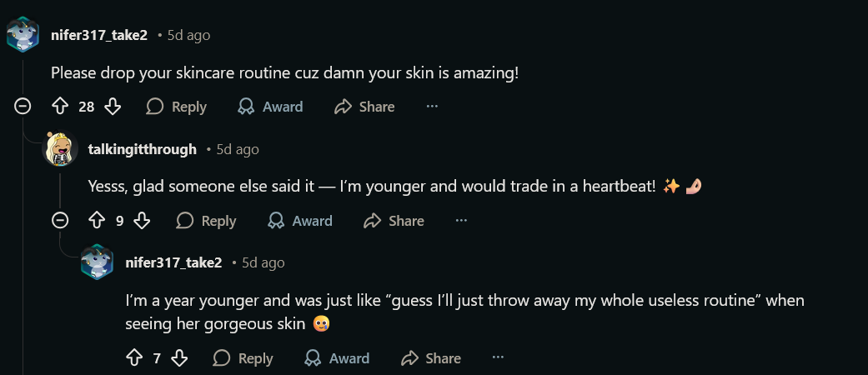
Task: Reply to the "useless routine" comment
Action: point(243,358)
